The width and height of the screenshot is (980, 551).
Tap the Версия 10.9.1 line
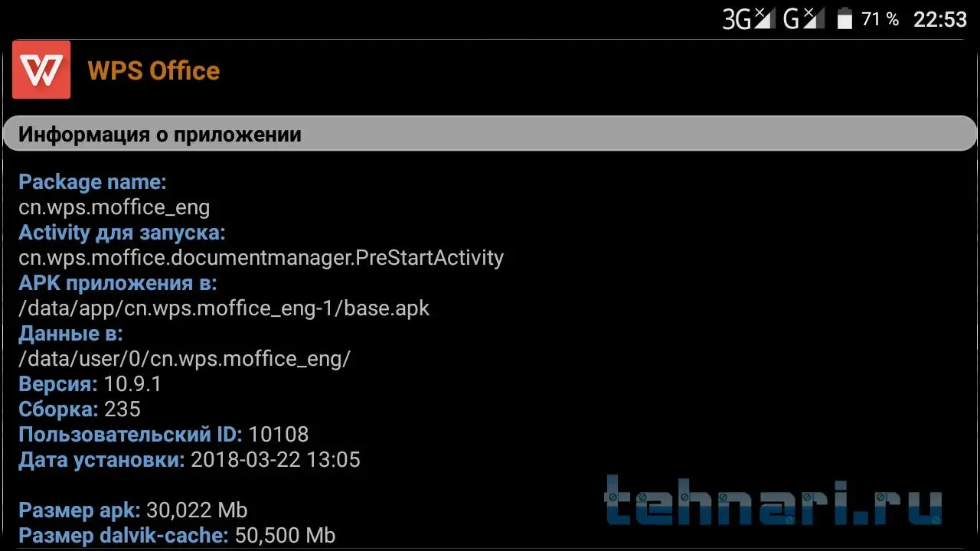[x=90, y=384]
